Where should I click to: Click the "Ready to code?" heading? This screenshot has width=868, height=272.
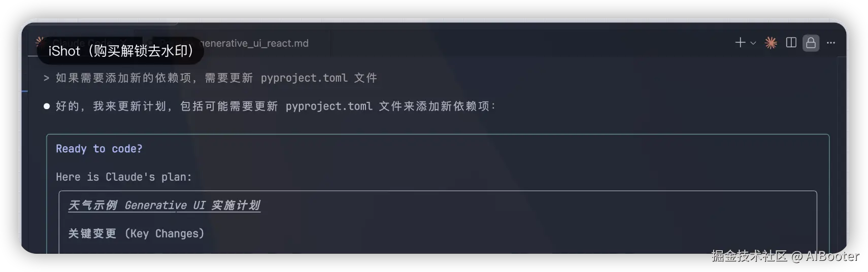point(99,149)
